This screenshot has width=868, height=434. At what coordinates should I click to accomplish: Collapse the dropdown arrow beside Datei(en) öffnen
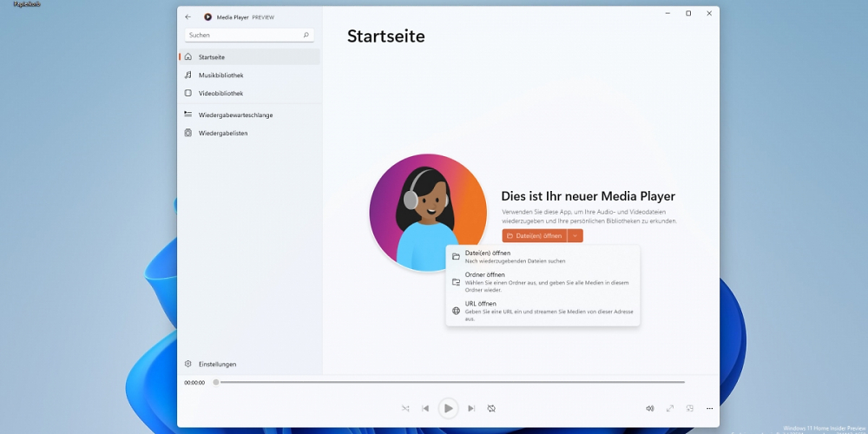pyautogui.click(x=575, y=236)
